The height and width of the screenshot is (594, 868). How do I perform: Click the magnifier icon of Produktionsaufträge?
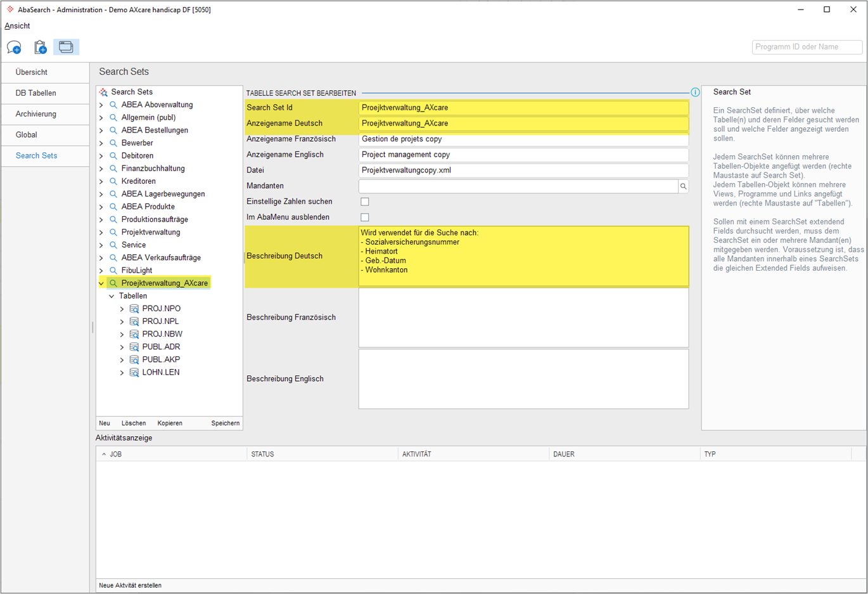tap(113, 219)
